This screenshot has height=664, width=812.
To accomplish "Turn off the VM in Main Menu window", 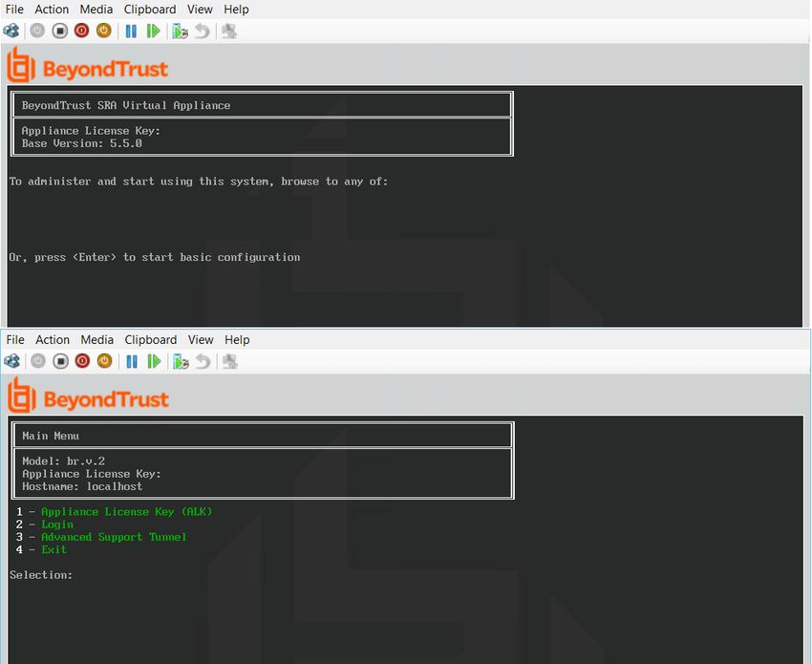I will tap(60, 361).
